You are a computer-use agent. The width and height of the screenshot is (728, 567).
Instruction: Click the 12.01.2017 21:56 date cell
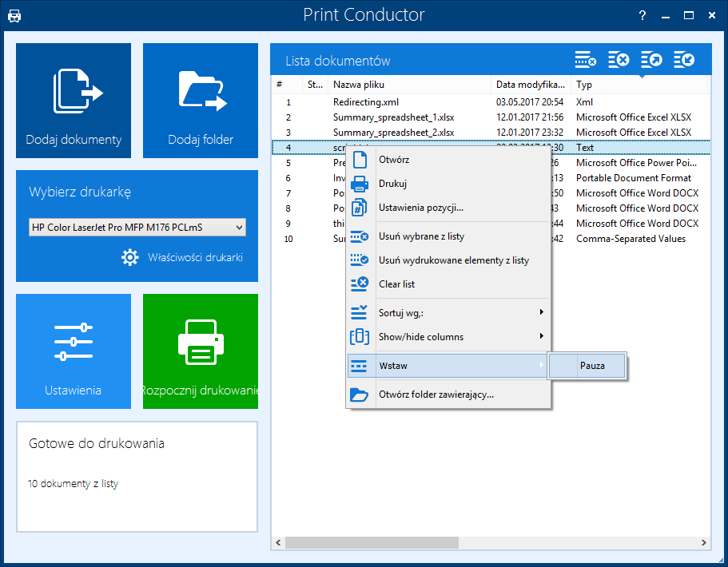530,117
